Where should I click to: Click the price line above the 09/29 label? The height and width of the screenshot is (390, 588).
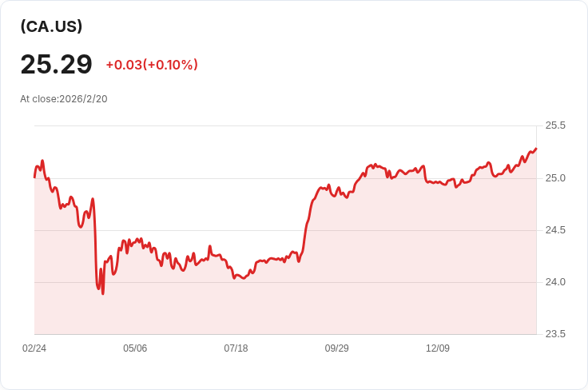[336, 192]
